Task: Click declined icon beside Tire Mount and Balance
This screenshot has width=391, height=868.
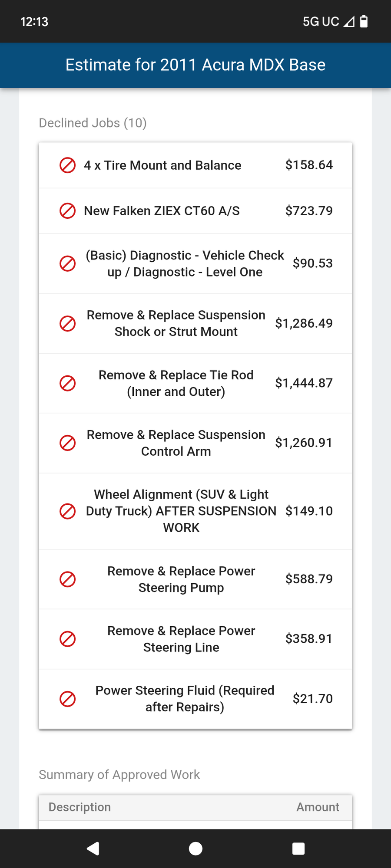Action: coord(67,165)
